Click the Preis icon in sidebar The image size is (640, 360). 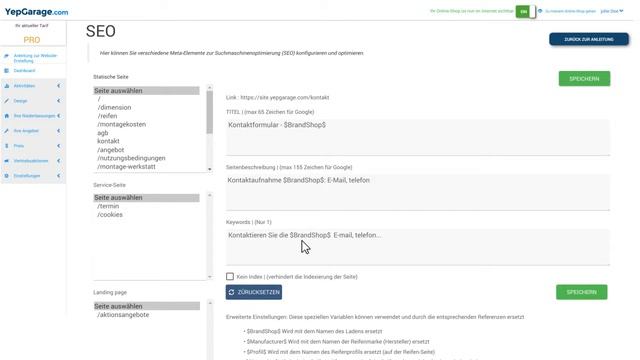click(7, 146)
